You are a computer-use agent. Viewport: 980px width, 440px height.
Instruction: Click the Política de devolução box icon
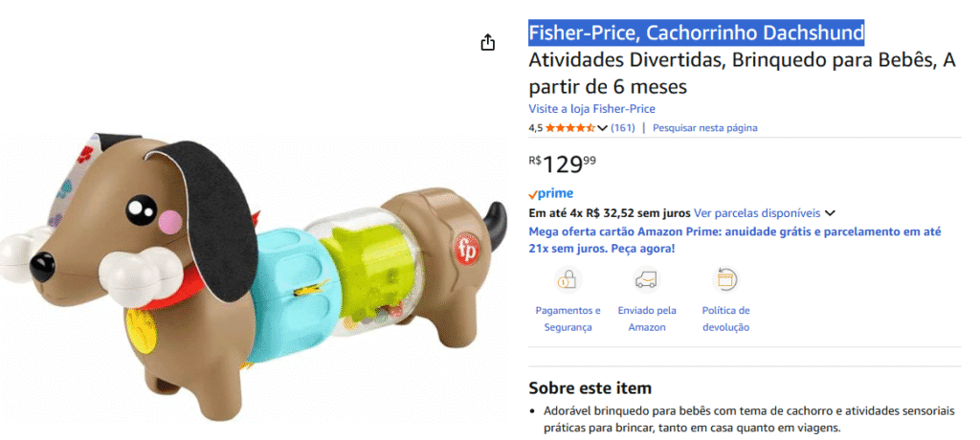[725, 279]
